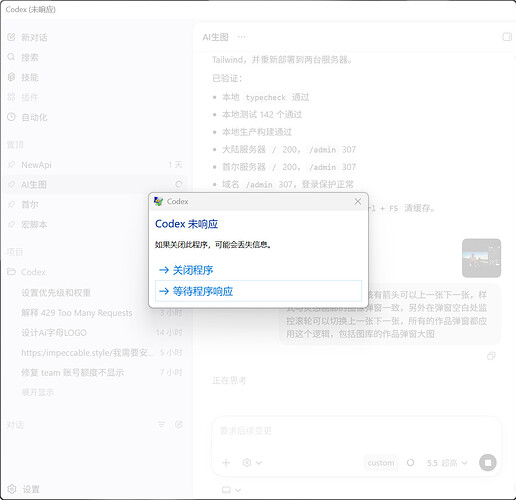Choose 关闭程序 in the Codex dialog
The image size is (516, 500).
click(186, 270)
